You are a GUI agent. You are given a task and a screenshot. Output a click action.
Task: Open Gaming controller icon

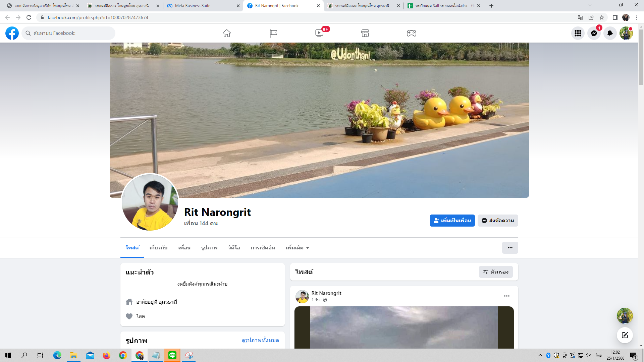(412, 33)
